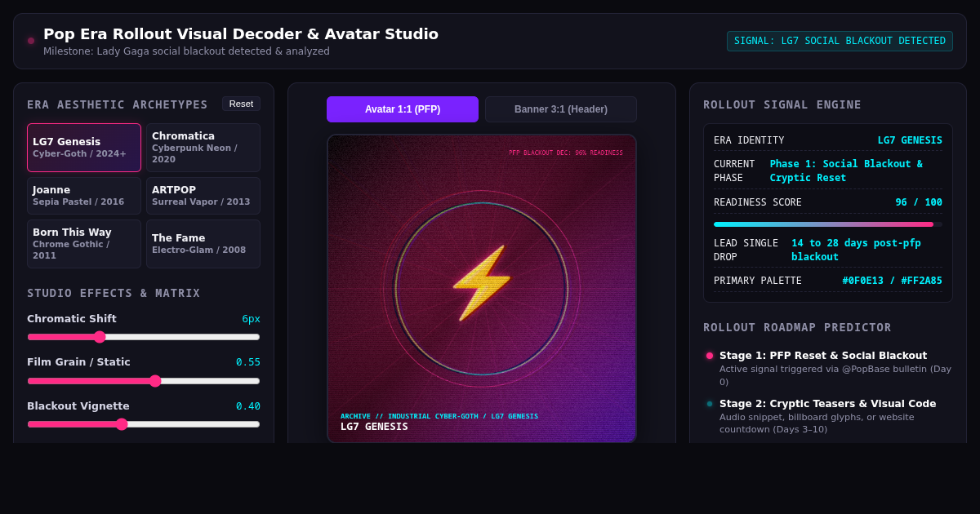Choose the Joanne Sepia Pastel archetype

84,196
